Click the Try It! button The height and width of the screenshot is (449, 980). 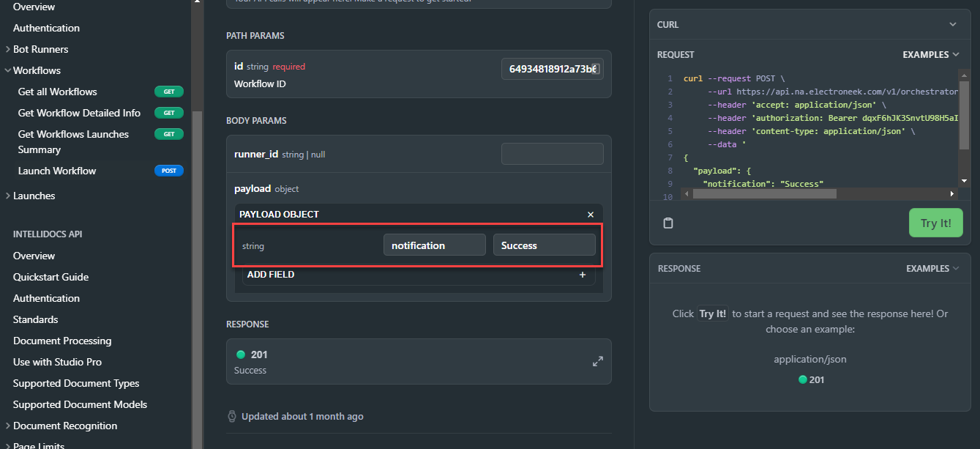click(936, 223)
